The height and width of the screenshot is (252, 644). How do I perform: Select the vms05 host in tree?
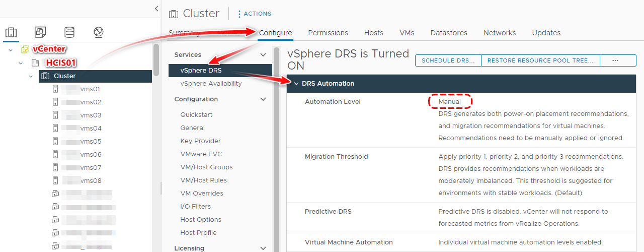[91, 142]
